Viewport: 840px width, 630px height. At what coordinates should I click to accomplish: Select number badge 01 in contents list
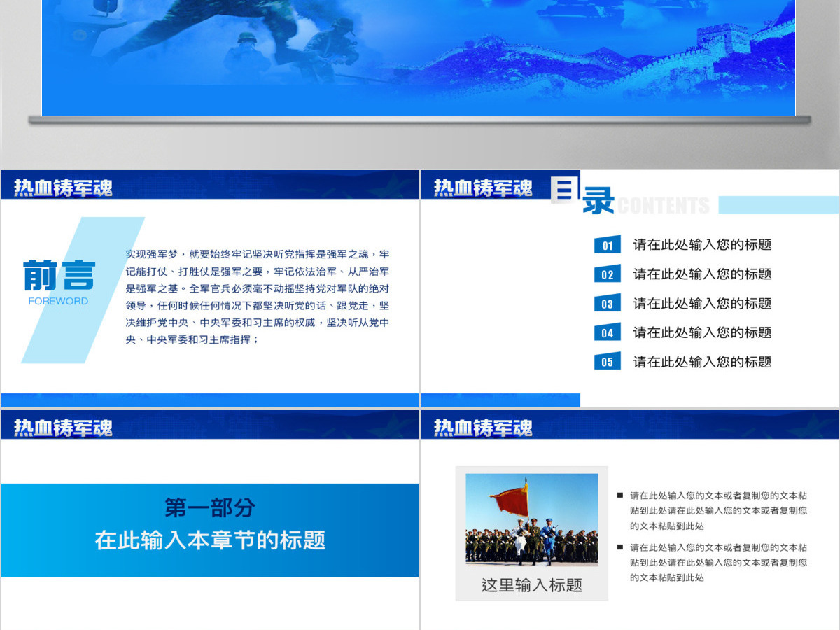click(607, 245)
